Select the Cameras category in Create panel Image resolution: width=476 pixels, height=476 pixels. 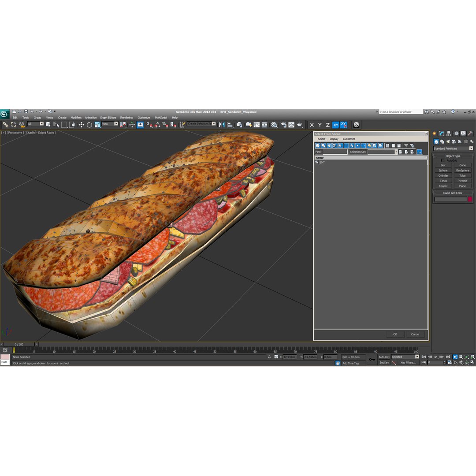coord(454,142)
